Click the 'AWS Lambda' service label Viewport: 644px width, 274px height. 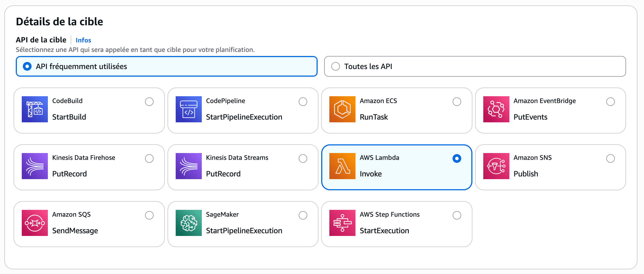point(379,158)
